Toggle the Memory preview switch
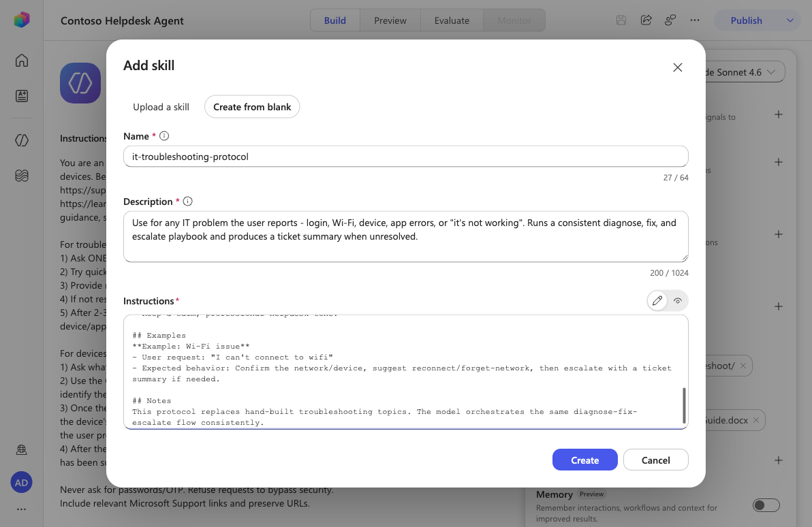Viewport: 812px width, 527px height. (766, 505)
